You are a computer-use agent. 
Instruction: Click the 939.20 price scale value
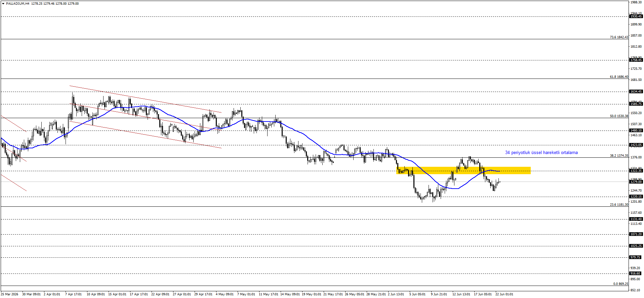click(636, 268)
